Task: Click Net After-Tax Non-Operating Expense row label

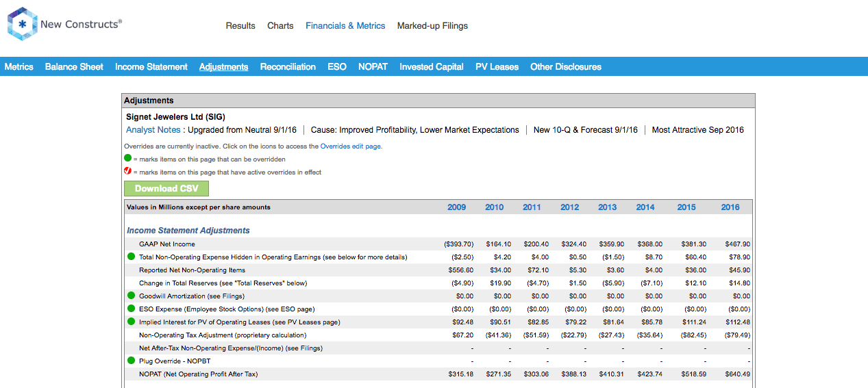Action: 231,348
